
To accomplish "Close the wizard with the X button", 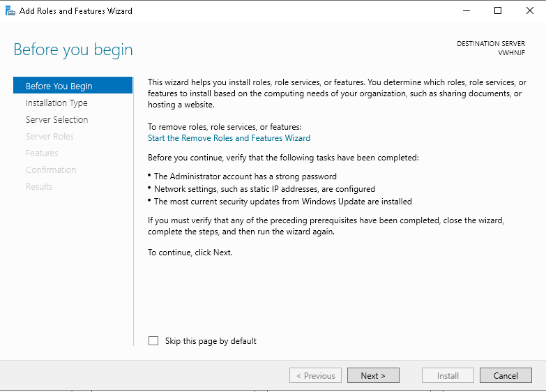I will [x=529, y=10].
